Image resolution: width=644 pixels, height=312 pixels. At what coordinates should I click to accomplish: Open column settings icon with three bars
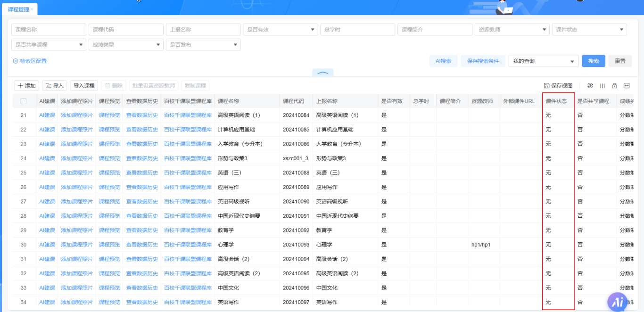[x=603, y=86]
